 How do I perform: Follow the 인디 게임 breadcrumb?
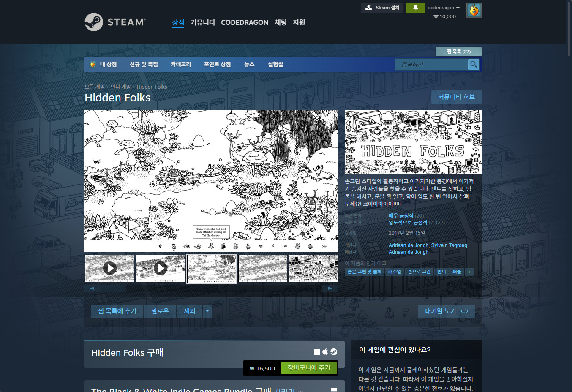[x=120, y=87]
